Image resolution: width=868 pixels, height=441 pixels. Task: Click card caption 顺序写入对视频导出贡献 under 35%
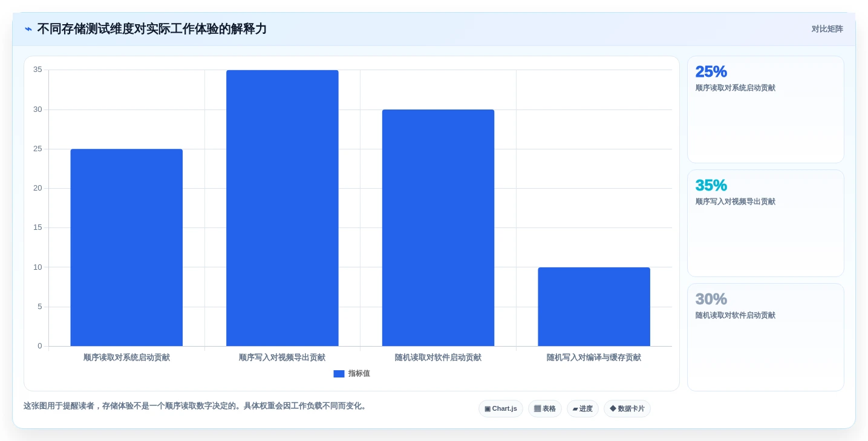[x=736, y=201]
